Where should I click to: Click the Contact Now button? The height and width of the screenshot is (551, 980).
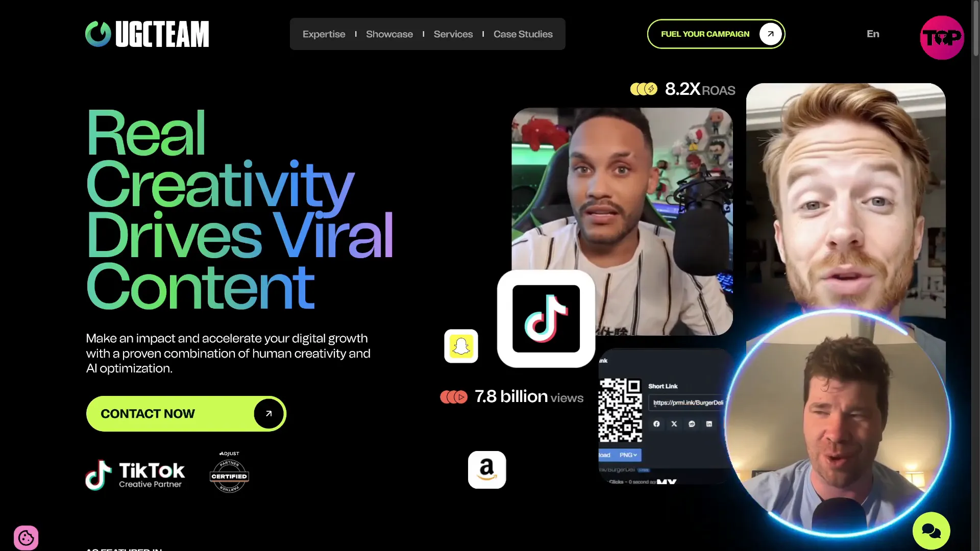point(186,414)
